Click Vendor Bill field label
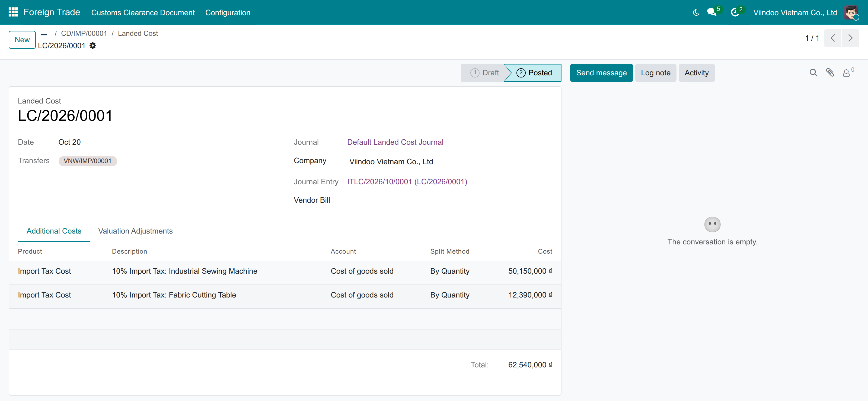The image size is (868, 401). [x=312, y=200]
